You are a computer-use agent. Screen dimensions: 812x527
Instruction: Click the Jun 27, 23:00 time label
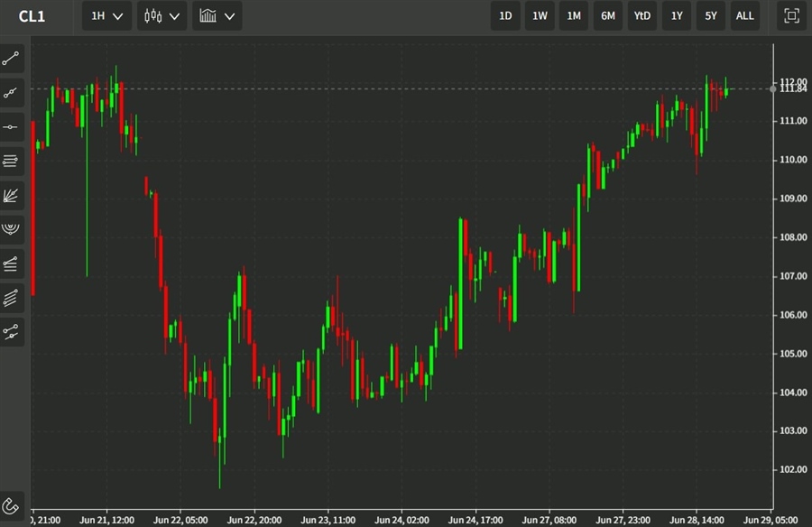[x=623, y=520]
